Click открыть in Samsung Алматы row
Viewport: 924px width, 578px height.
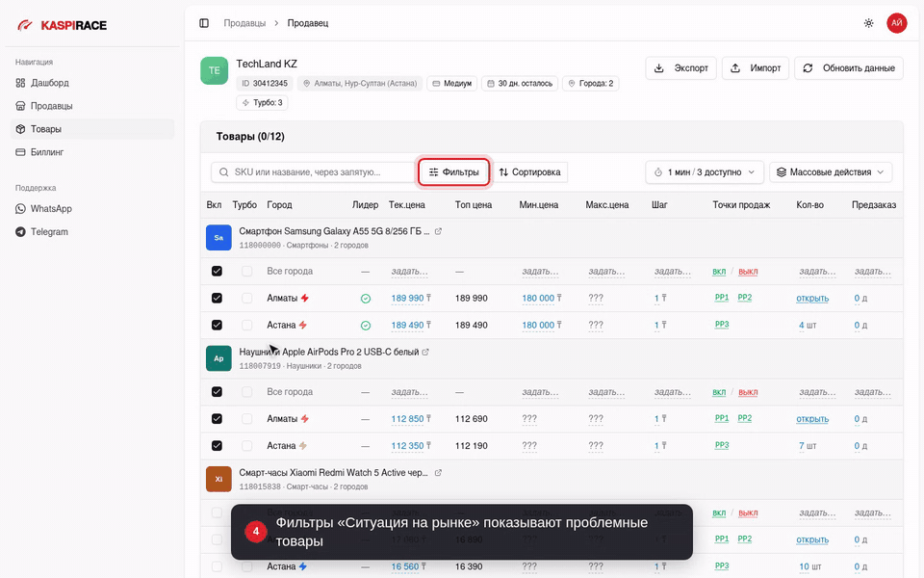(812, 299)
